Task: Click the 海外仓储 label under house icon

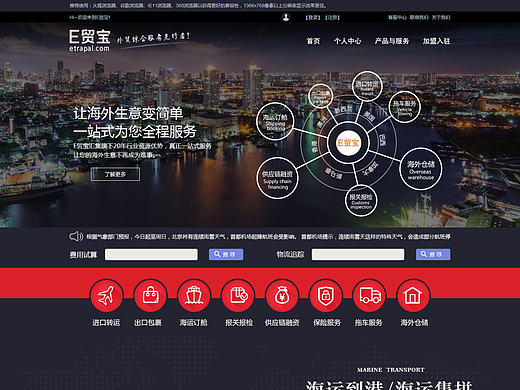Action: pyautogui.click(x=414, y=323)
